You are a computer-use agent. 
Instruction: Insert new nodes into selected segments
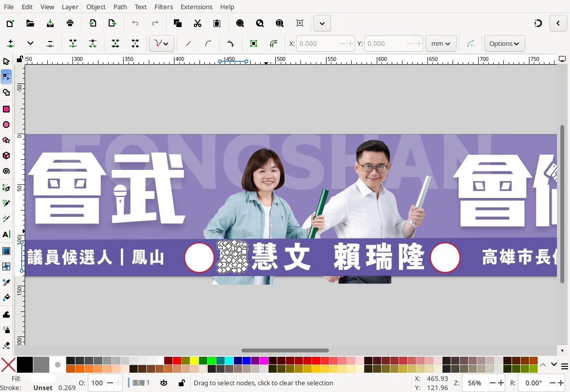(x=11, y=43)
